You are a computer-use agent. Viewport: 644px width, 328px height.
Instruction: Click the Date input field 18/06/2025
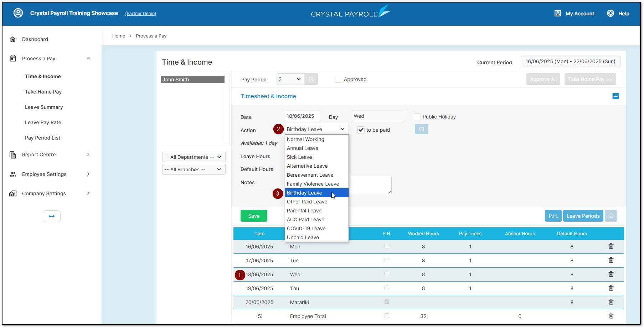coord(302,116)
